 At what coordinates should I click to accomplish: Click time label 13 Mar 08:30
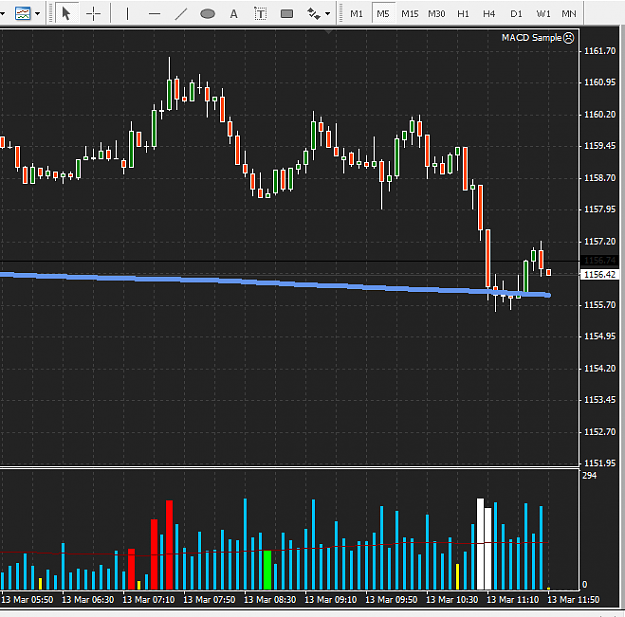(x=270, y=600)
